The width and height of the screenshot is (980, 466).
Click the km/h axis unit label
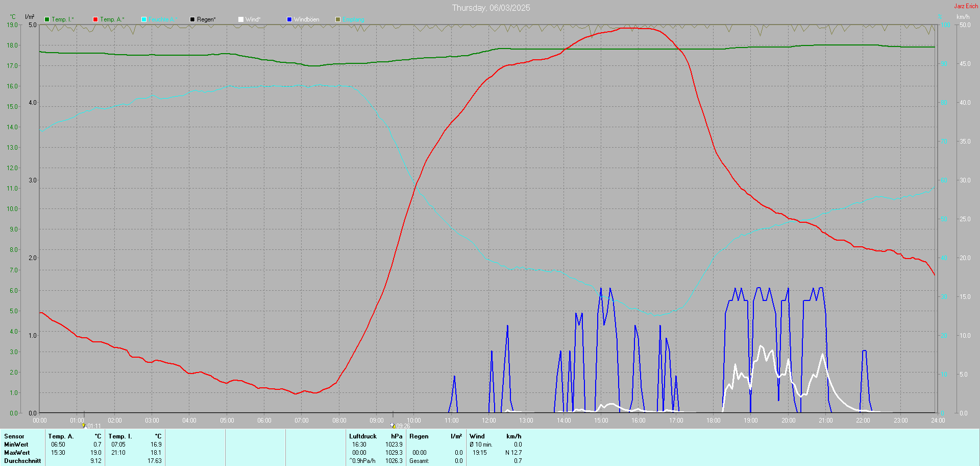[963, 17]
